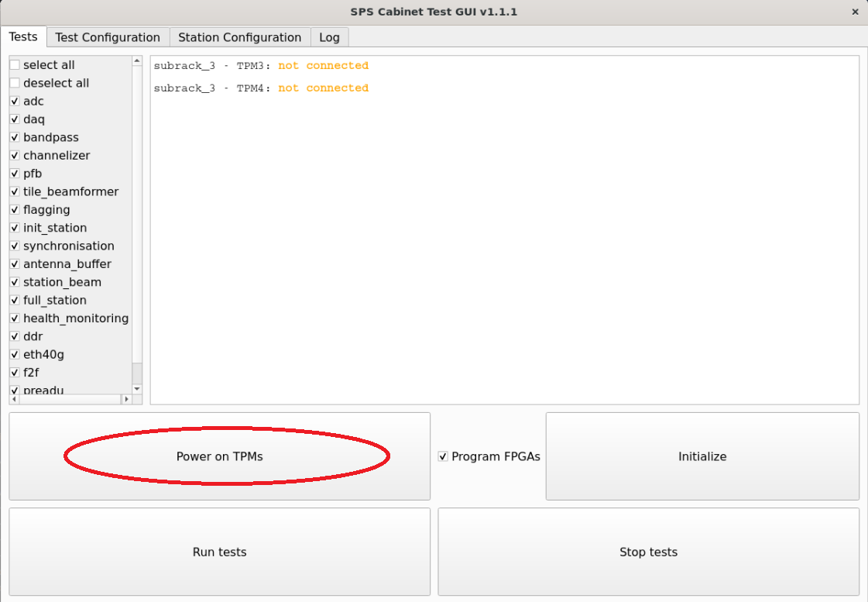Uncheck the eth40g test checkbox

[15, 355]
